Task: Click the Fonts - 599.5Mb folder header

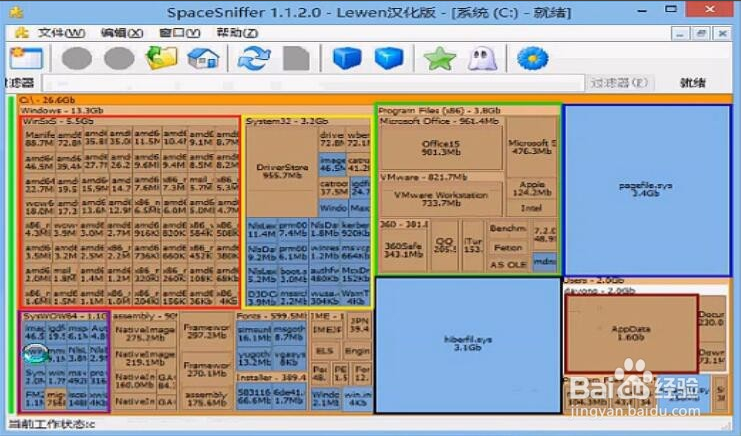Action: pos(271,316)
